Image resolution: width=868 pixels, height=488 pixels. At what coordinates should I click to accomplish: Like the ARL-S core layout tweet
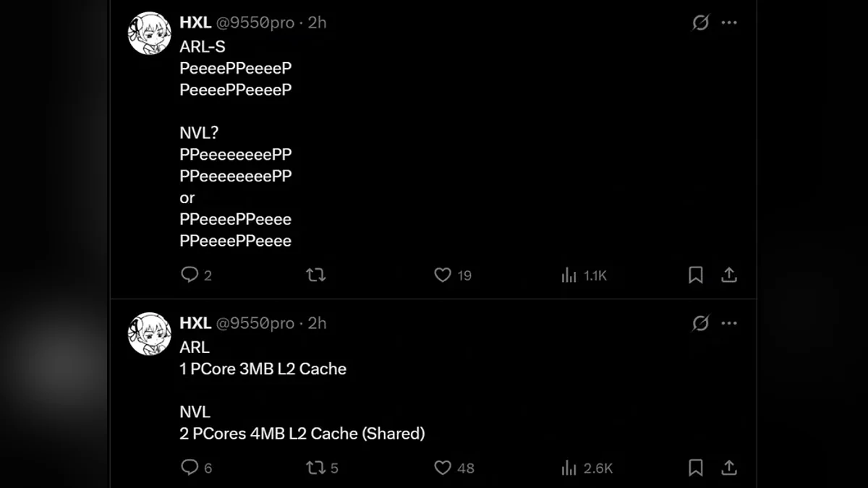(x=443, y=275)
